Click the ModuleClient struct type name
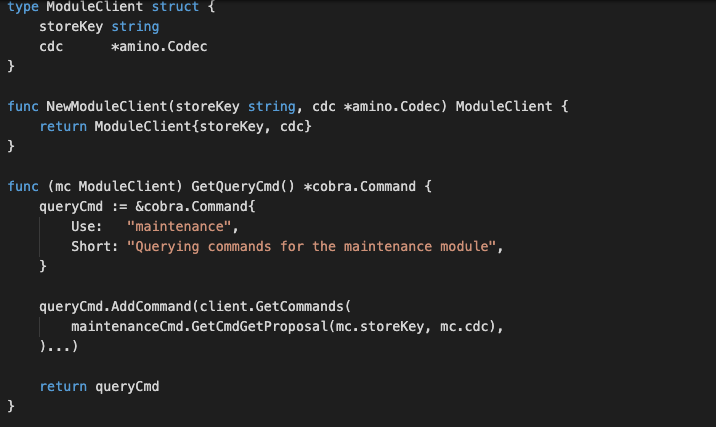 point(95,7)
